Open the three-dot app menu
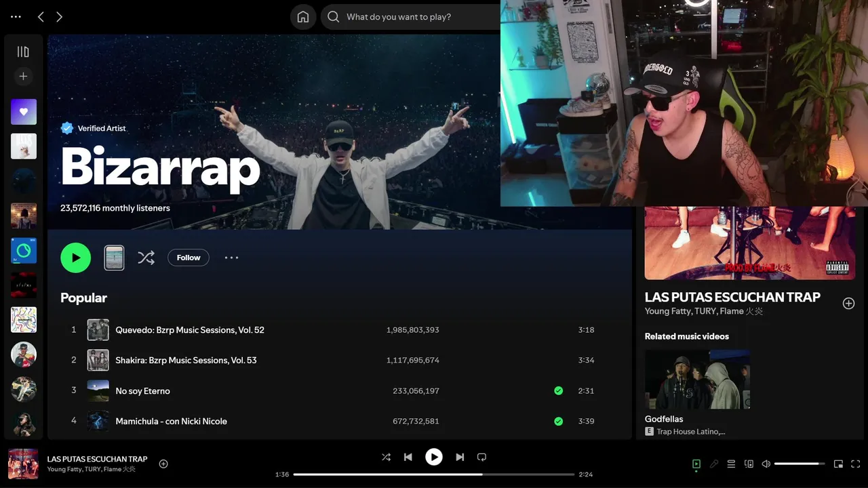868x488 pixels. [x=16, y=17]
